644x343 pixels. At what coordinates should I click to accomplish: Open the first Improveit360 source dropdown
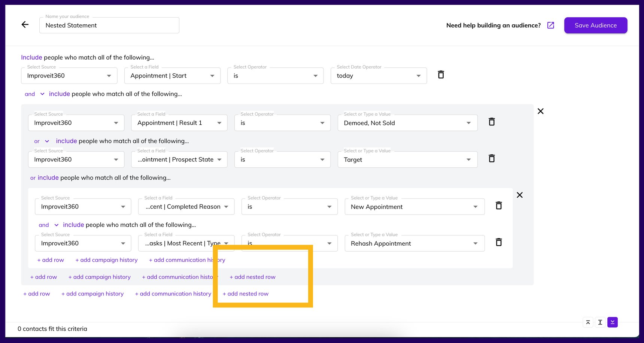[69, 75]
